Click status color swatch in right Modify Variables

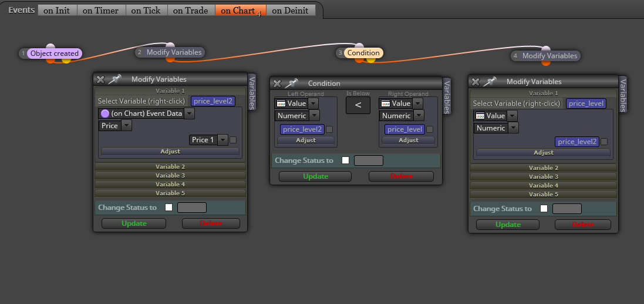point(567,209)
